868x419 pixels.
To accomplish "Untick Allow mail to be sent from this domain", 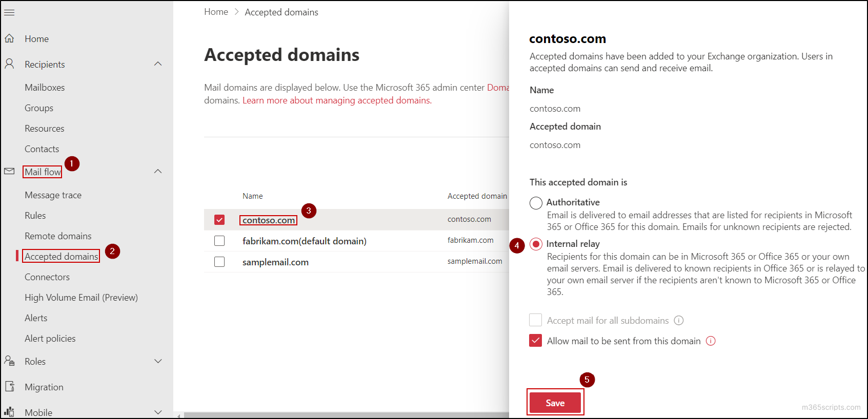I will 535,341.
